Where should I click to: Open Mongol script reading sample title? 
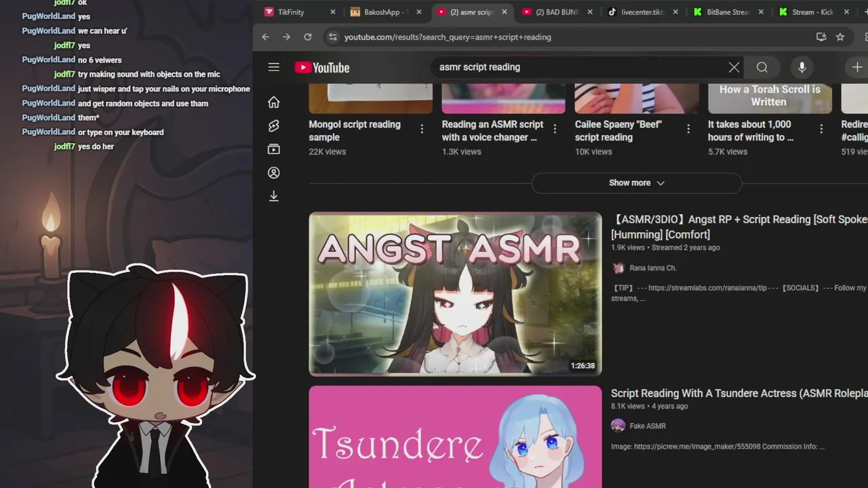click(355, 131)
